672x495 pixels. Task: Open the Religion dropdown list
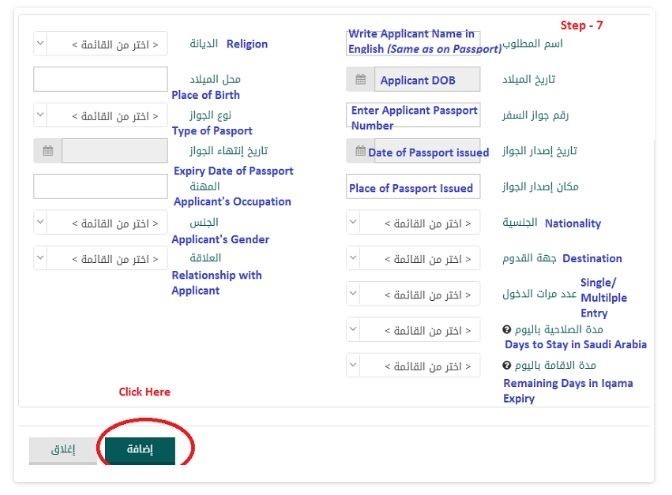click(100, 44)
